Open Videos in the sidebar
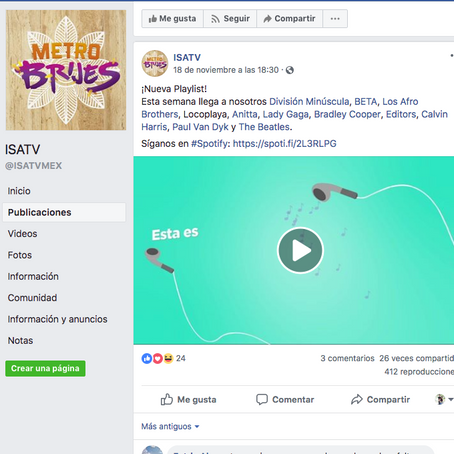The image size is (454, 454). pos(22,234)
